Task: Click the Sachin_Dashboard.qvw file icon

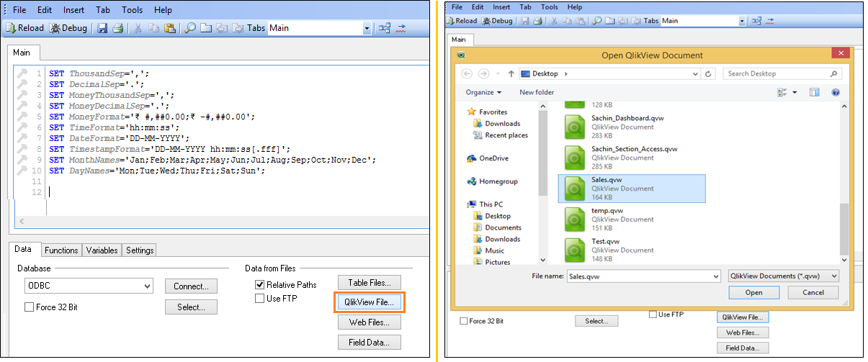Action: [574, 127]
